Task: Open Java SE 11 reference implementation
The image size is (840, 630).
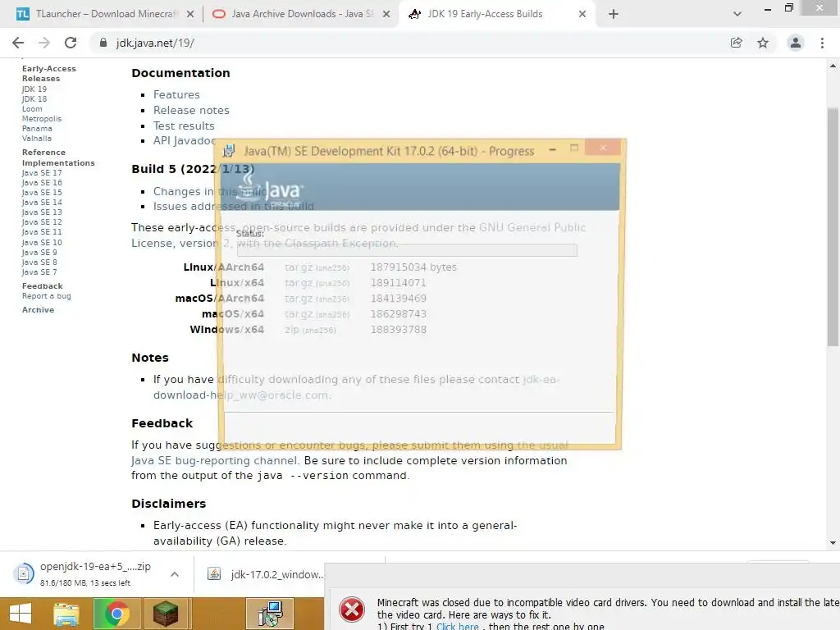Action: click(x=42, y=232)
